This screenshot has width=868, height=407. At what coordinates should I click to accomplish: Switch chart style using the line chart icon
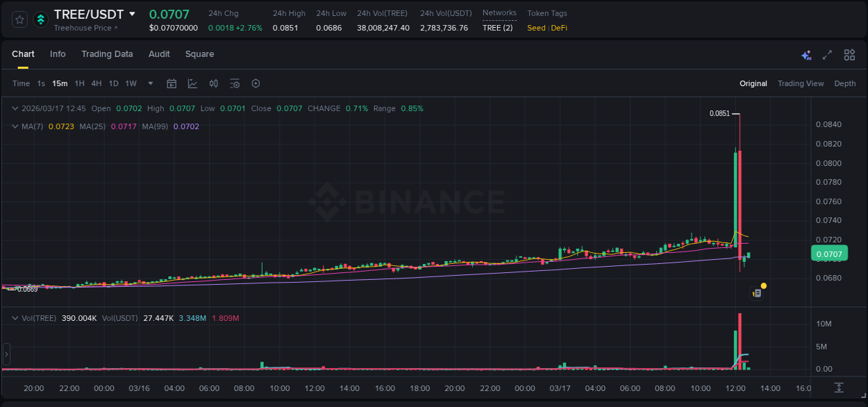point(192,83)
